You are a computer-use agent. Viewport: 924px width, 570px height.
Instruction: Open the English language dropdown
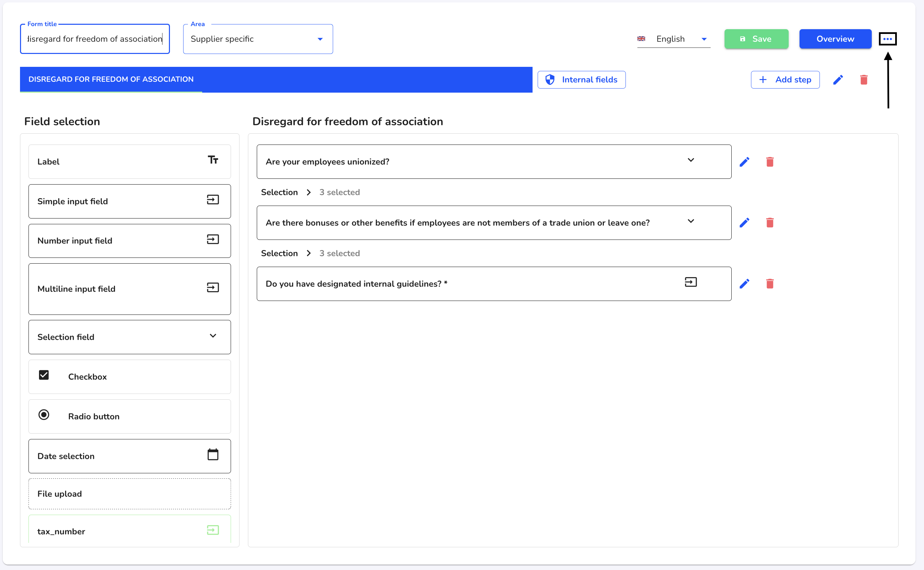coord(673,39)
